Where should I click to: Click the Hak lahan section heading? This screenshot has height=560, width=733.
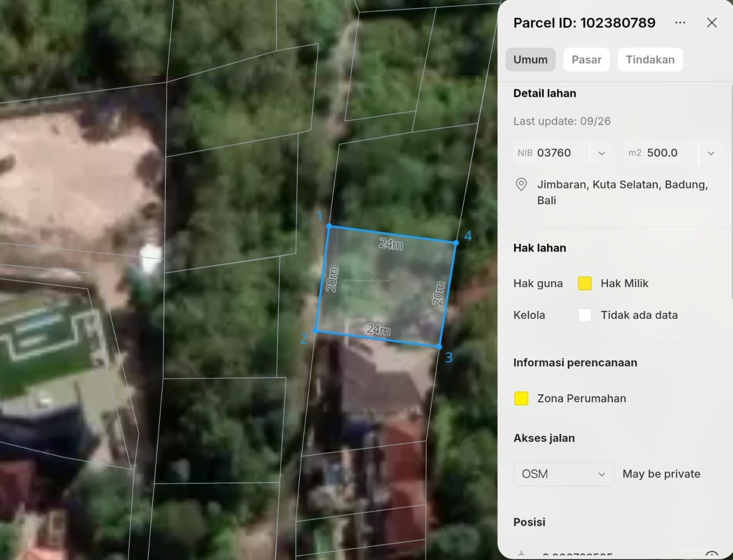pos(540,248)
